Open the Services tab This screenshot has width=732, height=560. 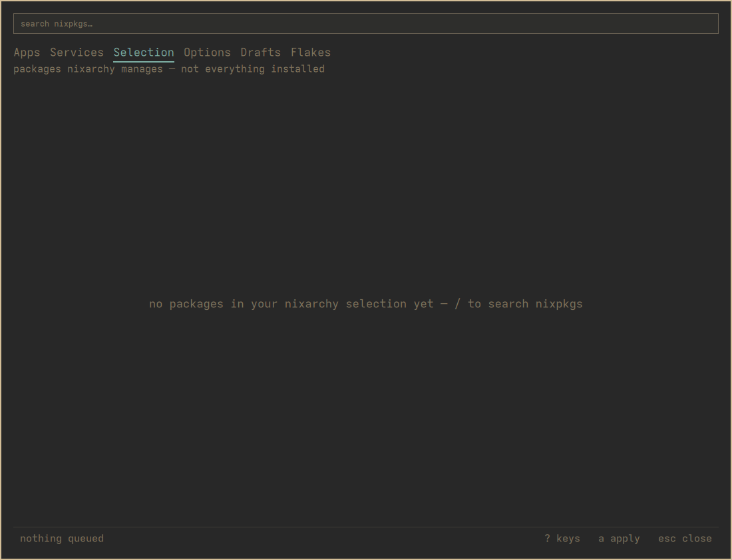[77, 53]
